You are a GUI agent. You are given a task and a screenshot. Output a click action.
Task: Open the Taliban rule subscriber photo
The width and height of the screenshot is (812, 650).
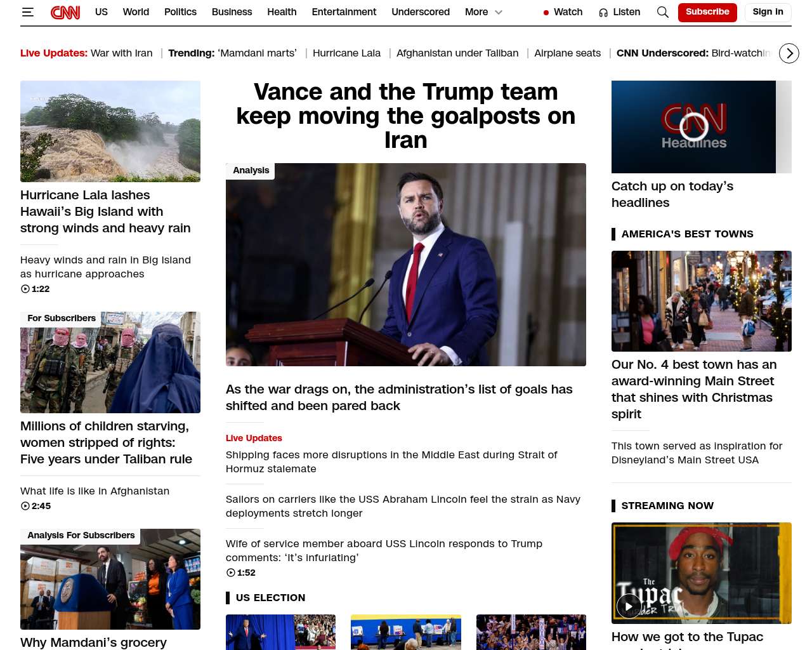click(110, 362)
